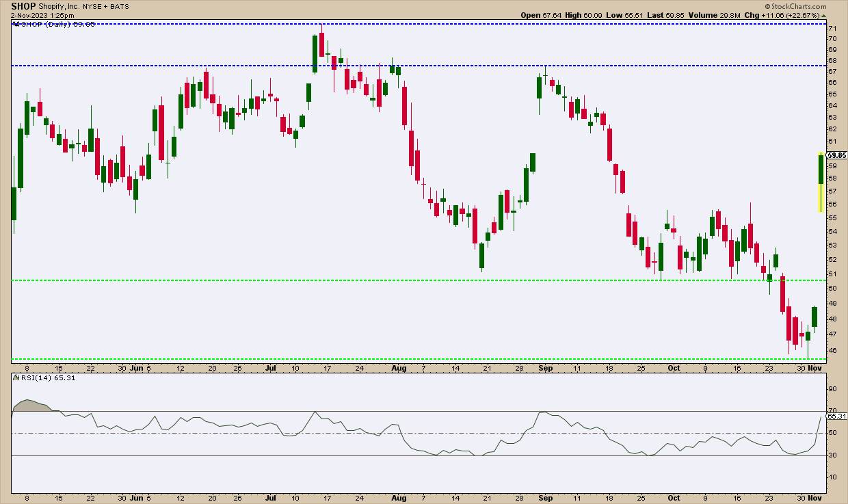Click the upper blue dashed resistance line
The width and height of the screenshot is (848, 504).
coord(416,24)
